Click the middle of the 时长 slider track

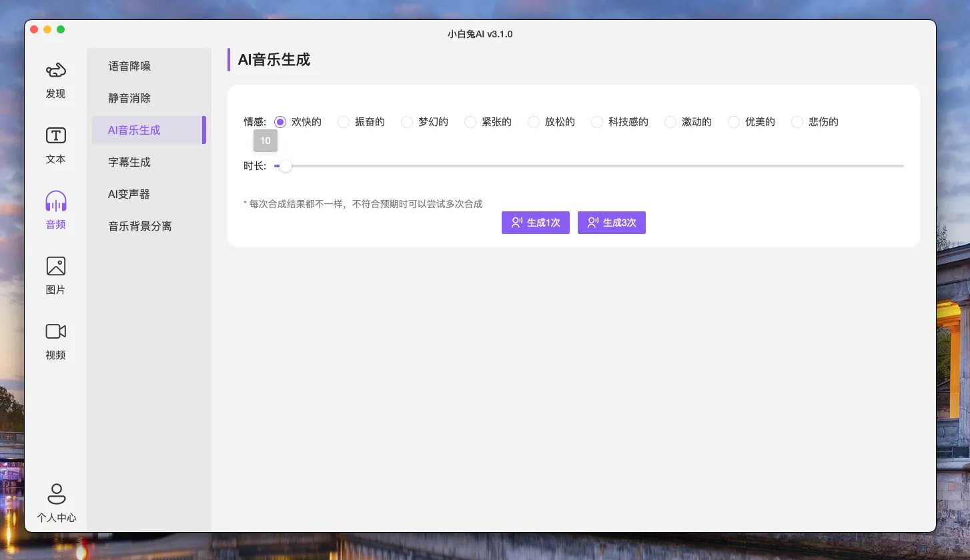(589, 166)
